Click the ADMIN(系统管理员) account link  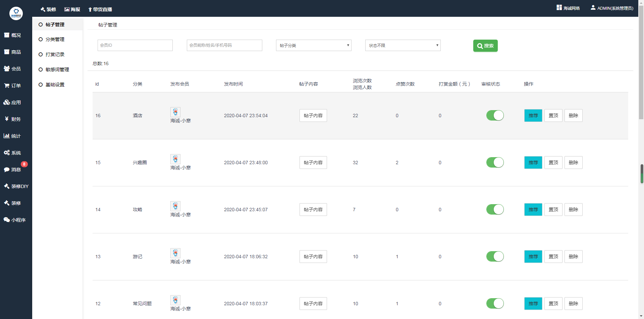click(x=615, y=8)
